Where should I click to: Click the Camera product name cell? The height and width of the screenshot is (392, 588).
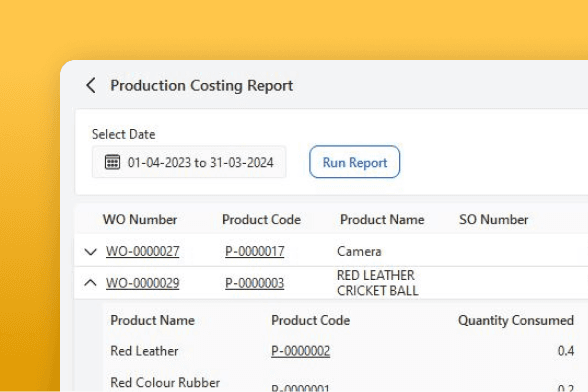pos(359,251)
